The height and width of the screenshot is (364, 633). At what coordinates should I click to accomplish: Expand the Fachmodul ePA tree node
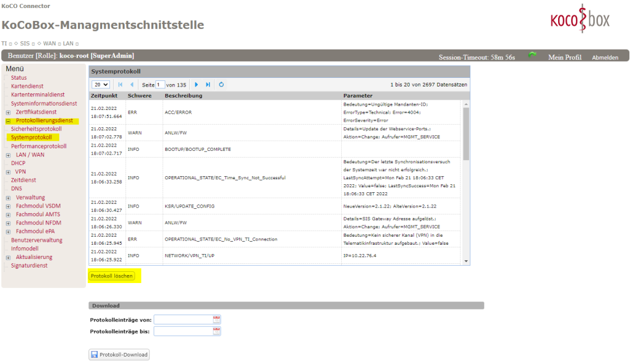point(8,232)
